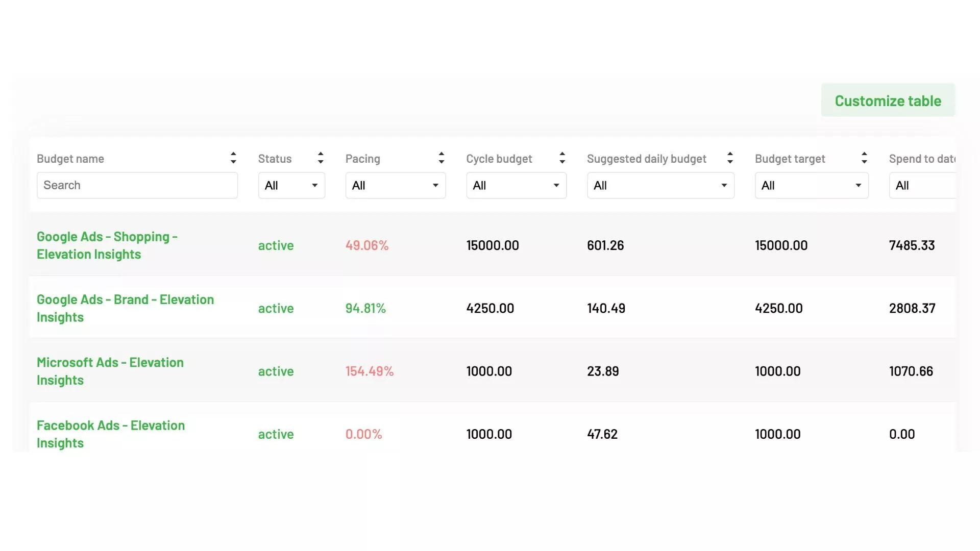Viewport: 980px width, 551px height.
Task: Sort table by Status arrows
Action: click(321, 158)
